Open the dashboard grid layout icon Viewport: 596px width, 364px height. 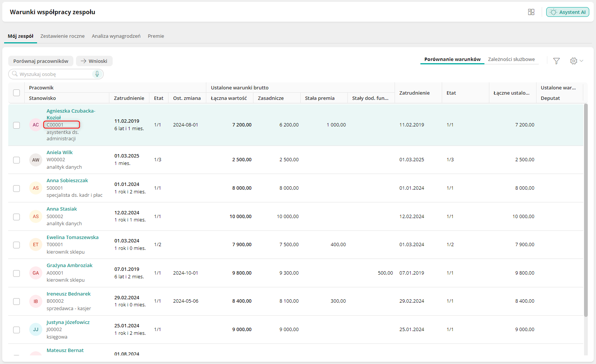coord(531,12)
